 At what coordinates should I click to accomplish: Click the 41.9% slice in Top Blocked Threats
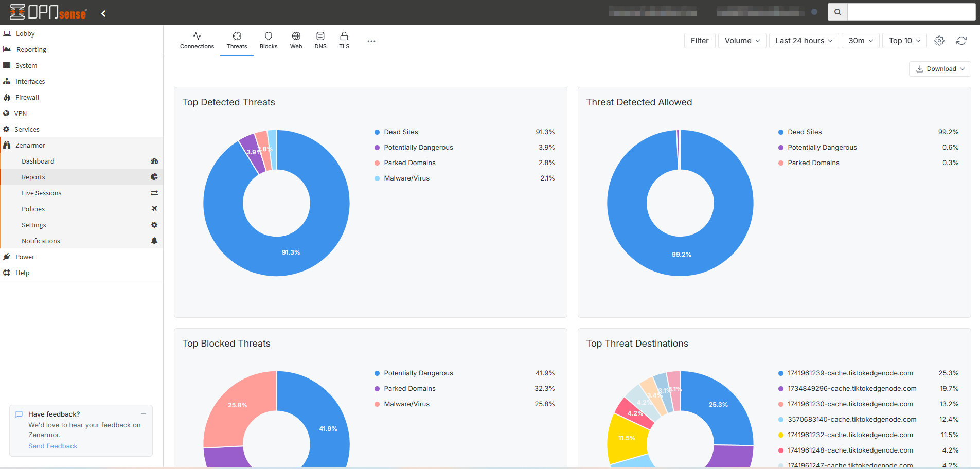(328, 429)
